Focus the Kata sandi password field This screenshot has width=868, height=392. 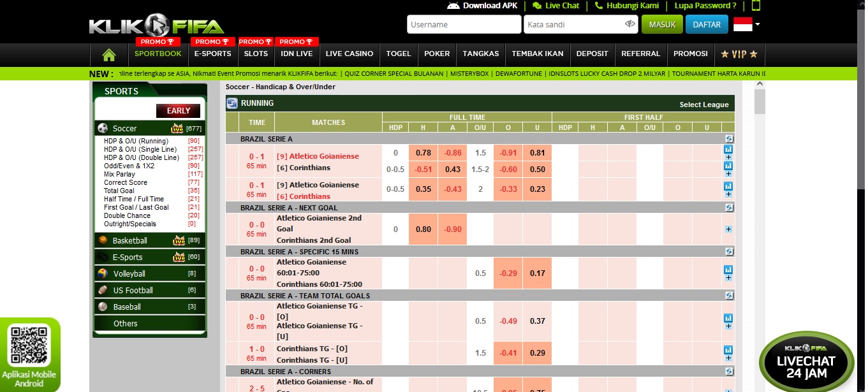point(581,24)
